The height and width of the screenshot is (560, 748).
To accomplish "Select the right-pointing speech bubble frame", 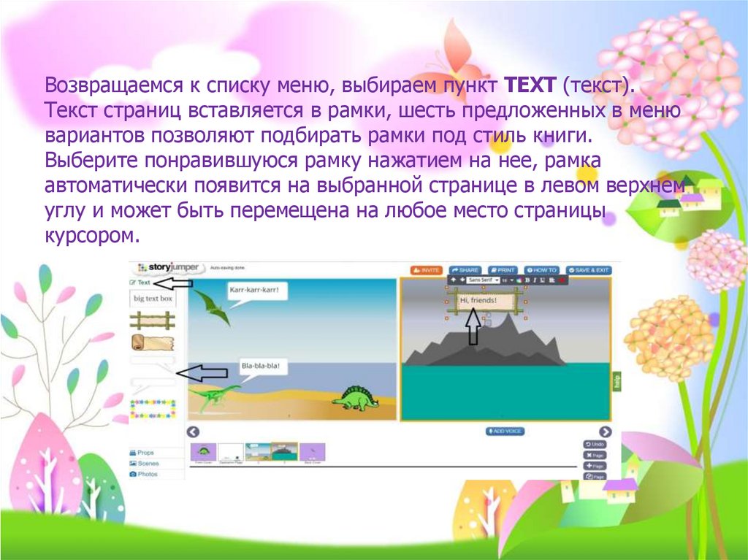I will click(x=153, y=364).
